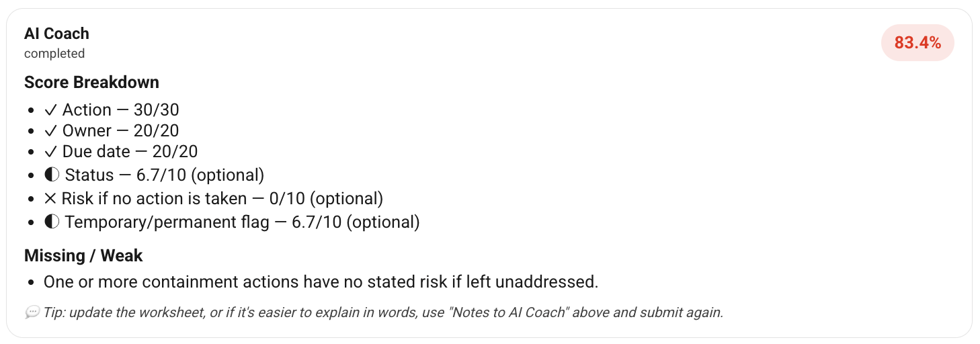Click the X icon beside Risk item
Viewport: 980px width, 344px height.
[50, 198]
